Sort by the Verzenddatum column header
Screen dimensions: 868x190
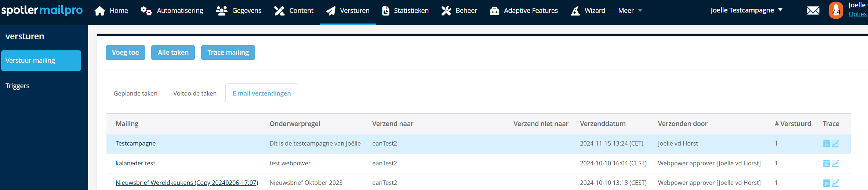pyautogui.click(x=603, y=124)
